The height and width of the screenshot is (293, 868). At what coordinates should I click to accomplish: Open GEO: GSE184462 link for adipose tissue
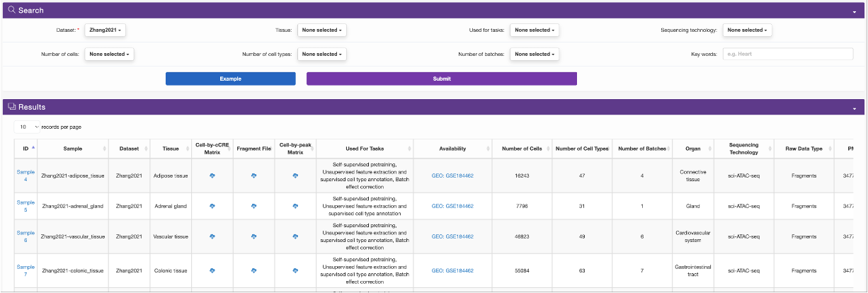[x=452, y=176]
